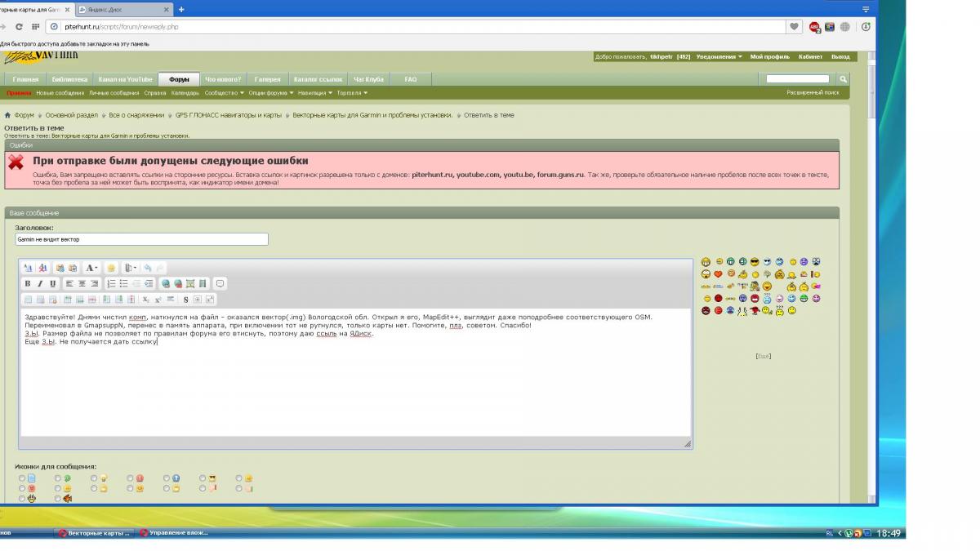Toggle bold formatting in editor
This screenshot has width=980, height=551.
[28, 283]
